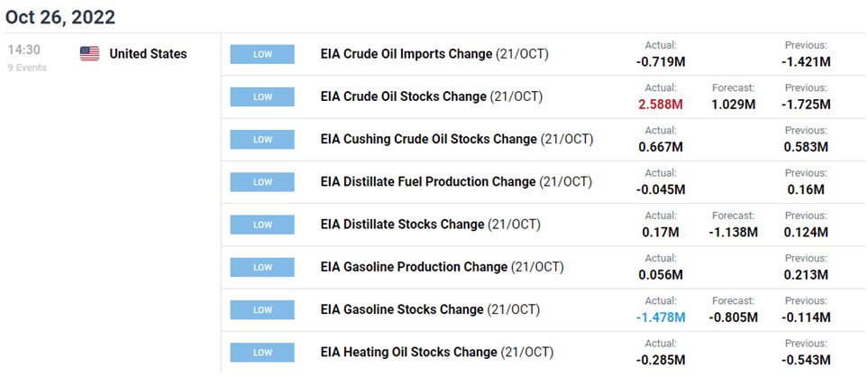This screenshot has height=377, width=868.
Task: Click LOW badge for Crude Oil Imports
Action: tap(261, 54)
